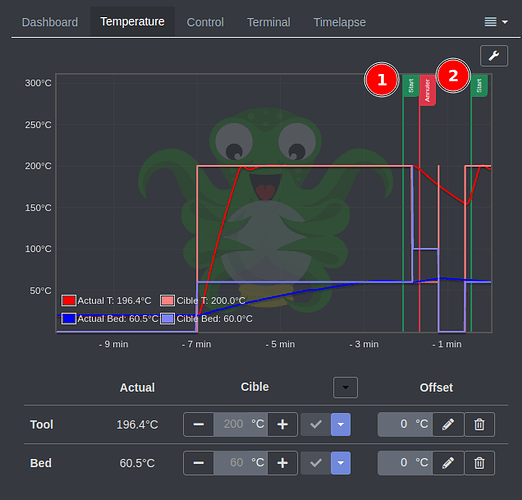The width and height of the screenshot is (522, 500).
Task: Delete Tool offset with trash icon
Action: (x=479, y=424)
